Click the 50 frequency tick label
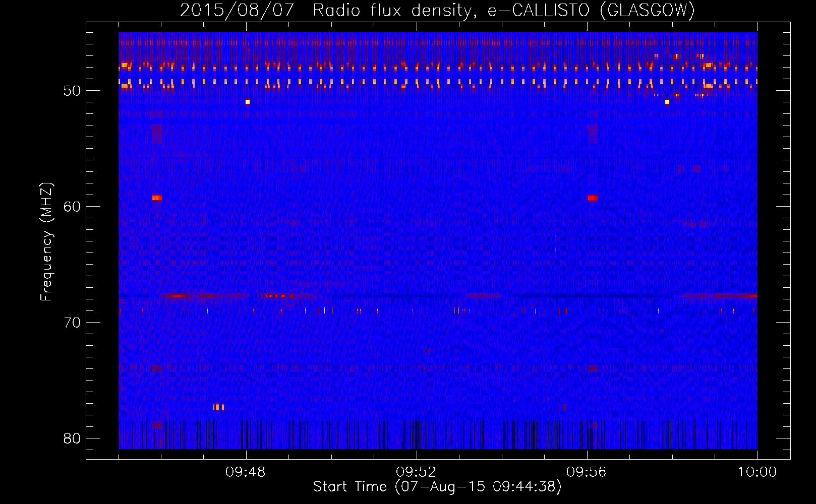Image resolution: width=816 pixels, height=504 pixels. (x=72, y=91)
